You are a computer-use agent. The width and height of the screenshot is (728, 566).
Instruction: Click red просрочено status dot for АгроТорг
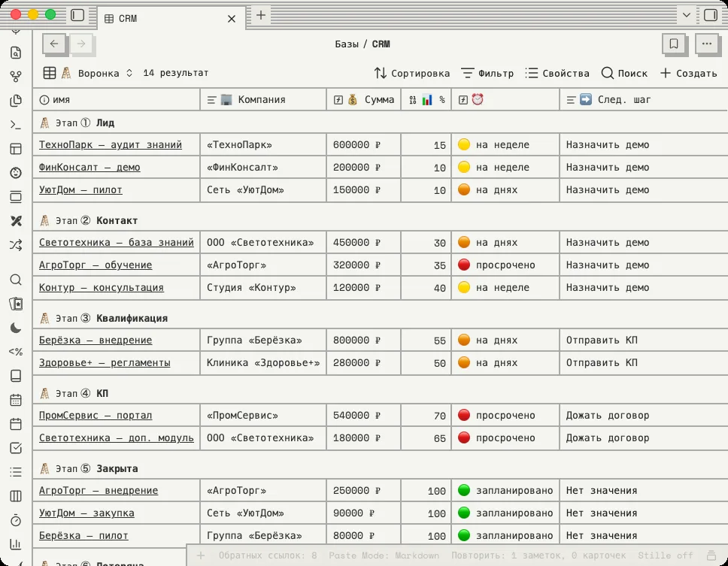tap(464, 265)
